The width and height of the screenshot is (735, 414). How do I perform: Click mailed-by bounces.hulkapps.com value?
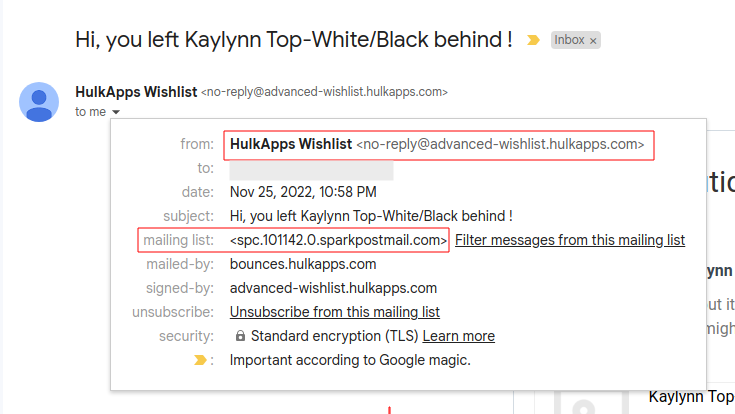pyautogui.click(x=303, y=264)
